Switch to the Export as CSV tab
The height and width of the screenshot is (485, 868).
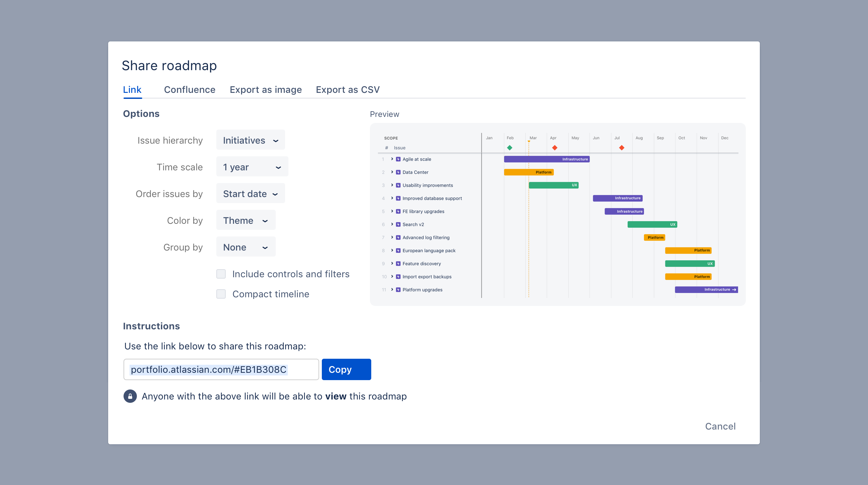[348, 90]
